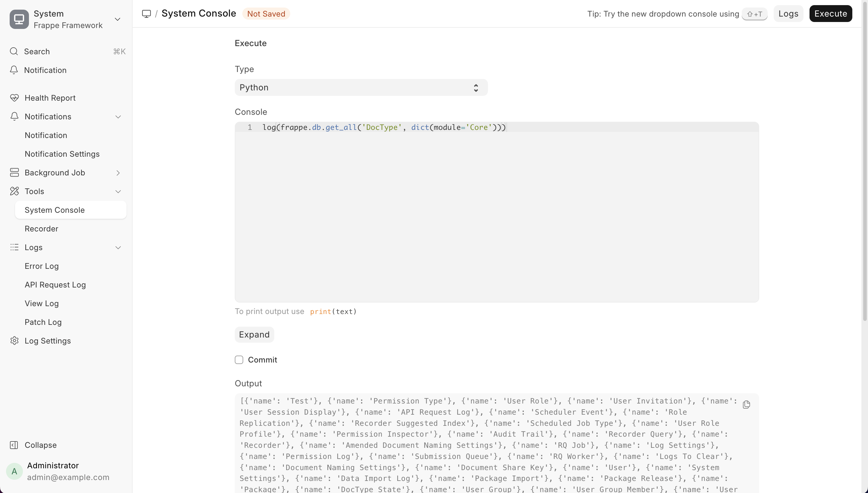Open the System workspace switcher chevron
Image resolution: width=868 pixels, height=493 pixels.
118,19
